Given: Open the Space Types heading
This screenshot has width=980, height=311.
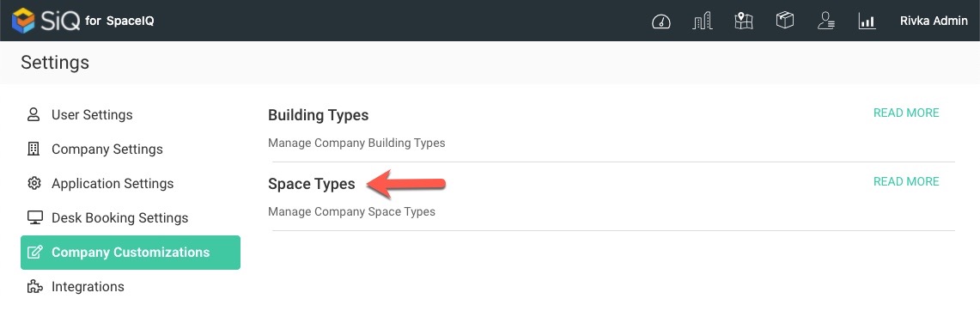Looking at the screenshot, I should point(311,184).
